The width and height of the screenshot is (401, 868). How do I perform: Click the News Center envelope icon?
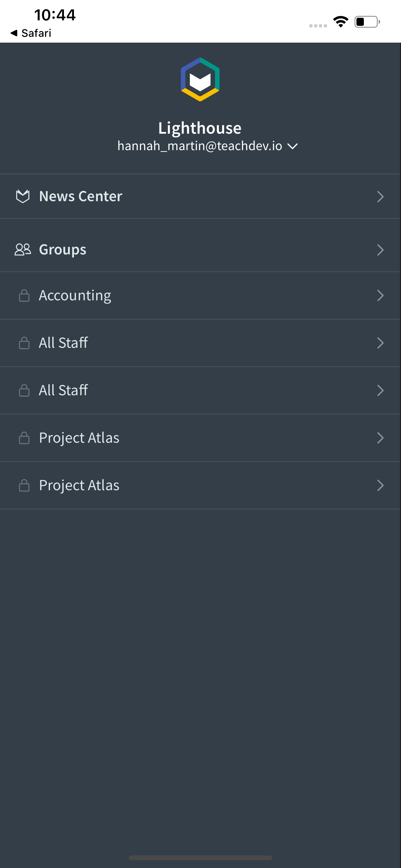point(23,196)
